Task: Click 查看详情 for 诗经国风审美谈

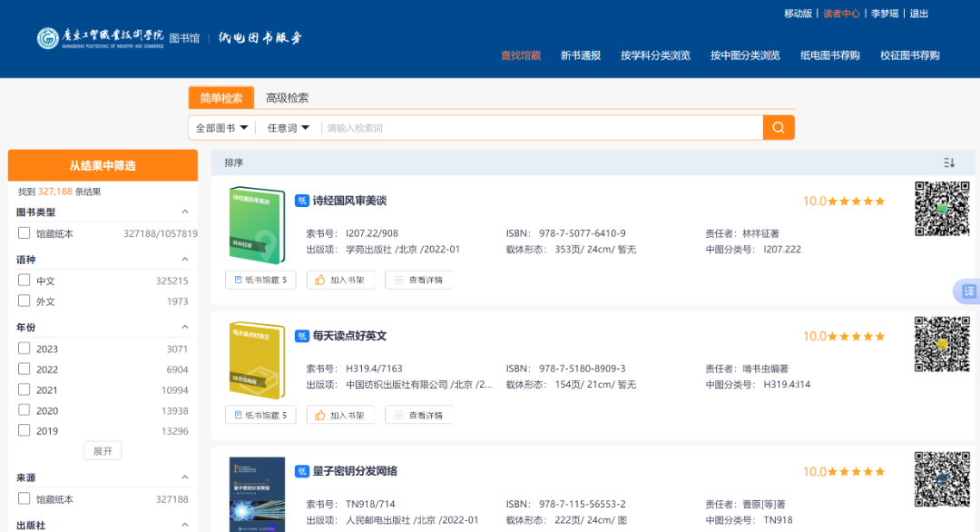Action: coord(419,280)
